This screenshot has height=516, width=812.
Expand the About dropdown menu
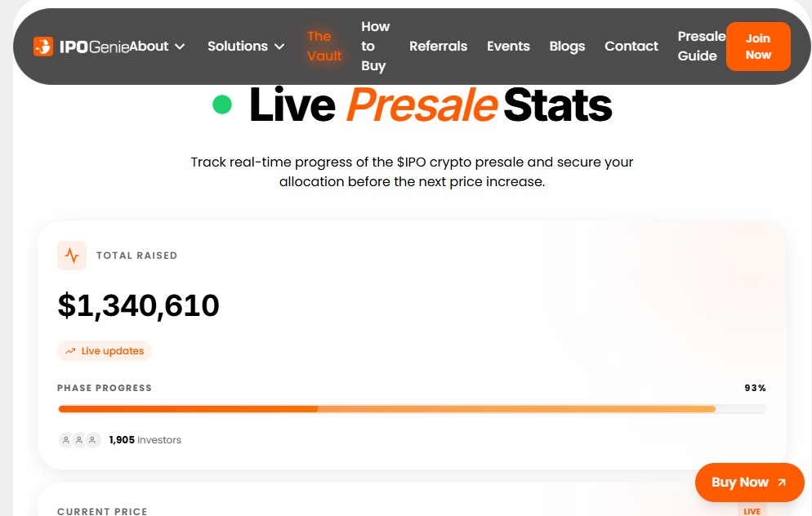point(158,47)
